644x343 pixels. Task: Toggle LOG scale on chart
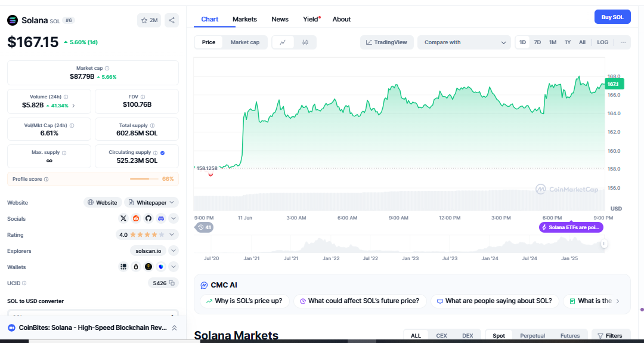[602, 42]
